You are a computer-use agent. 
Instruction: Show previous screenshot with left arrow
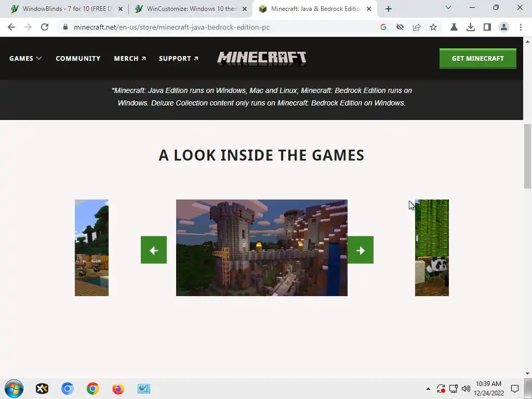point(154,250)
